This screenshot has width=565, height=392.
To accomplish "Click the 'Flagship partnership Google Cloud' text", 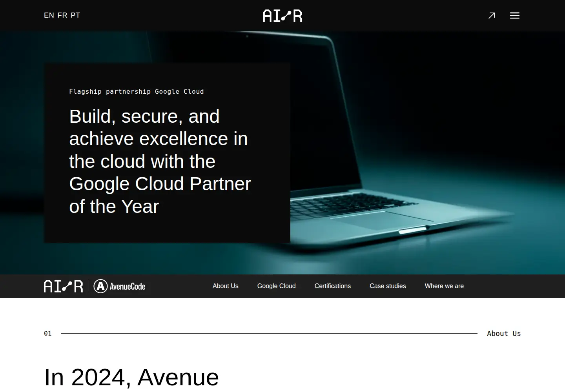I will (x=137, y=92).
